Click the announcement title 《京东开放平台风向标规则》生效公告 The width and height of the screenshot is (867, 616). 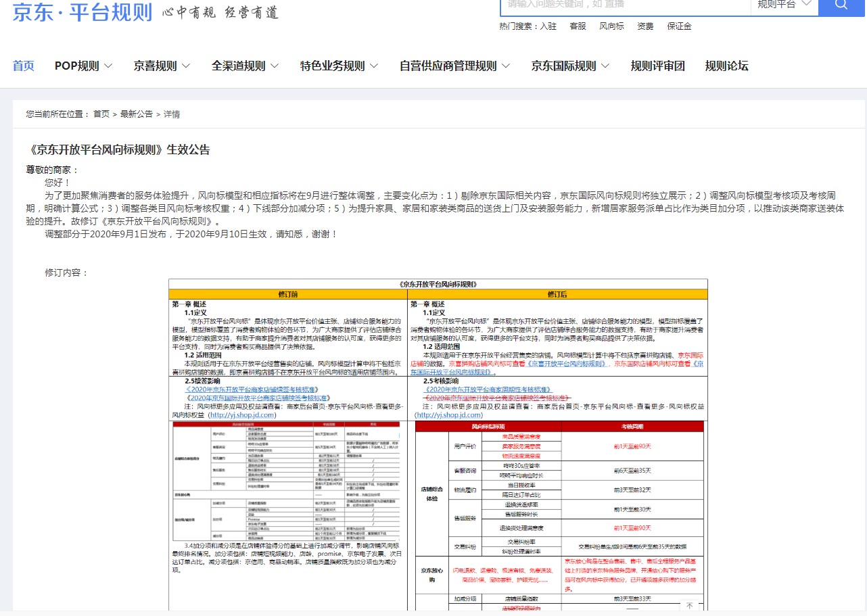point(118,149)
